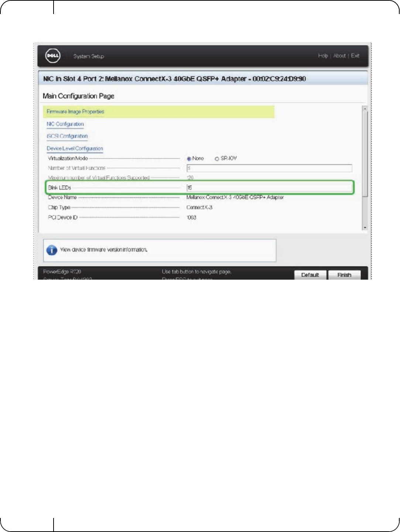Viewport: 400px width, 532px height.
Task: Click the Chip Type label
Action: (x=59, y=207)
